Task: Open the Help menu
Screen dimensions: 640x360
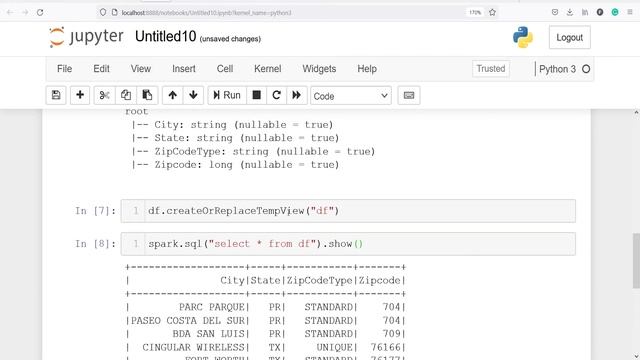Action: (x=367, y=69)
